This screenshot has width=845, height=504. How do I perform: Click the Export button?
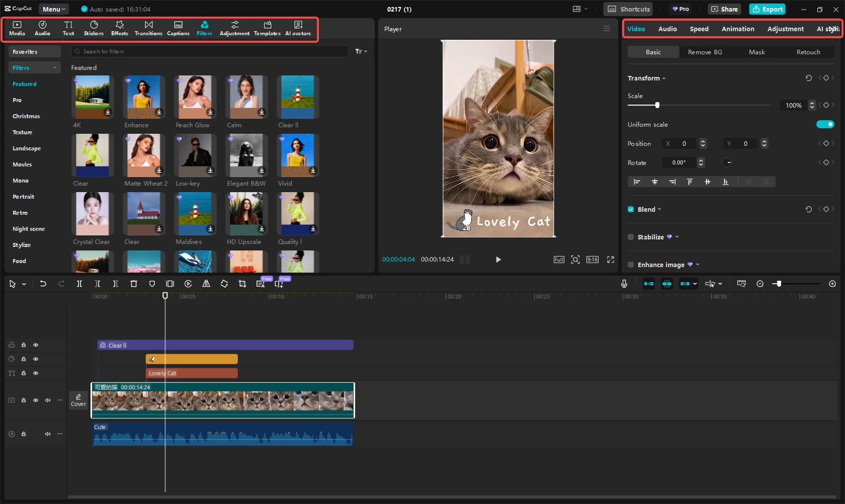[767, 9]
